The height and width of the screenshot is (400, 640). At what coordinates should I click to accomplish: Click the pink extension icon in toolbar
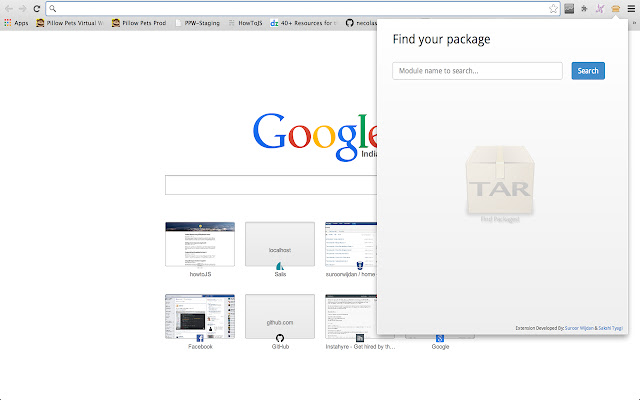pyautogui.click(x=600, y=9)
